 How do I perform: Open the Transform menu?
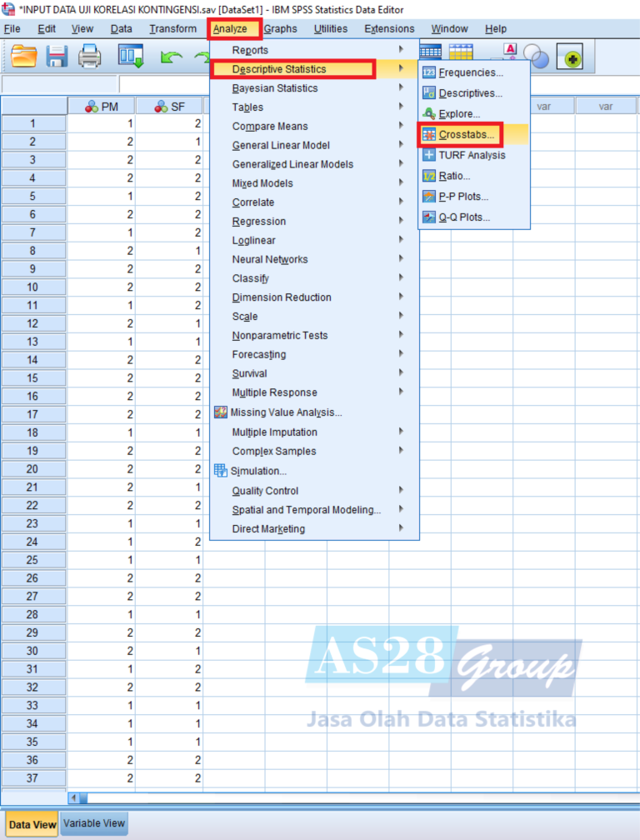[x=172, y=29]
